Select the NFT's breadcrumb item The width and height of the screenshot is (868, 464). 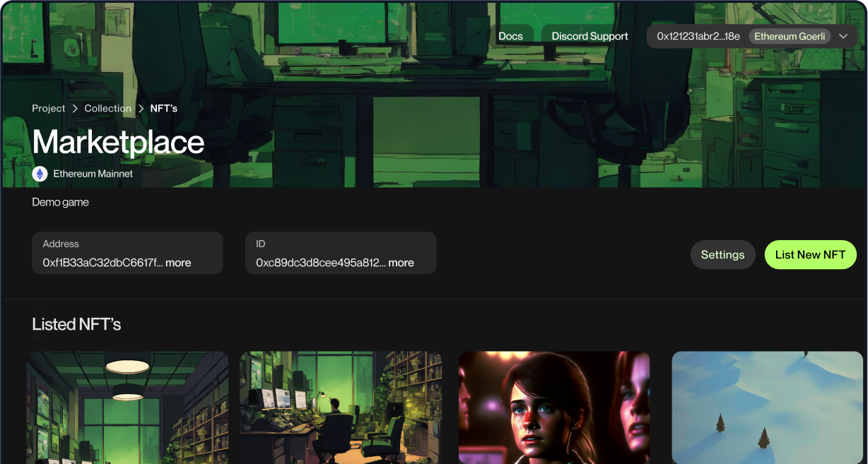click(x=163, y=108)
